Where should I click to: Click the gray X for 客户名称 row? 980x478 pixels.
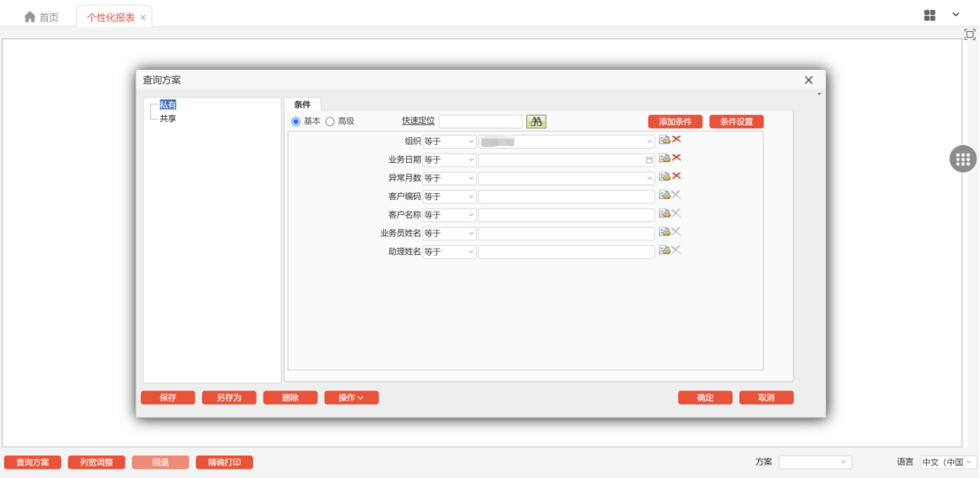677,212
